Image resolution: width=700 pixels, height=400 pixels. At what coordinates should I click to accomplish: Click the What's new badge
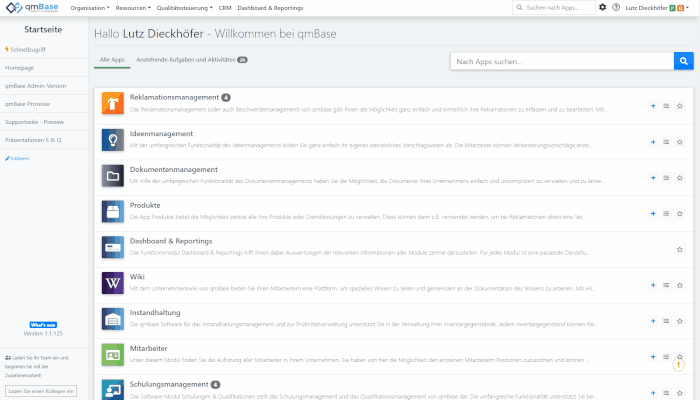point(43,325)
